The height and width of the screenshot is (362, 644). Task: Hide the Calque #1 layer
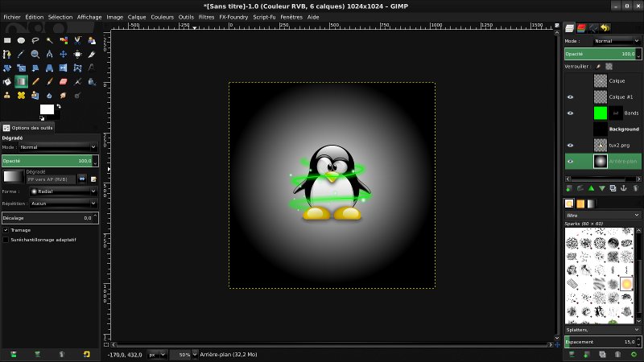(x=570, y=97)
